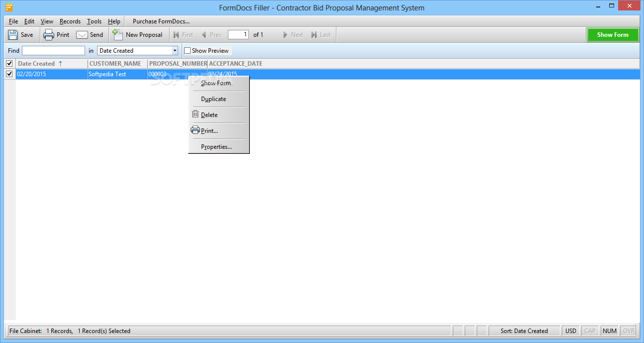Click the File Cabinet status label
Viewport: 644px width, 343px height.
26,331
